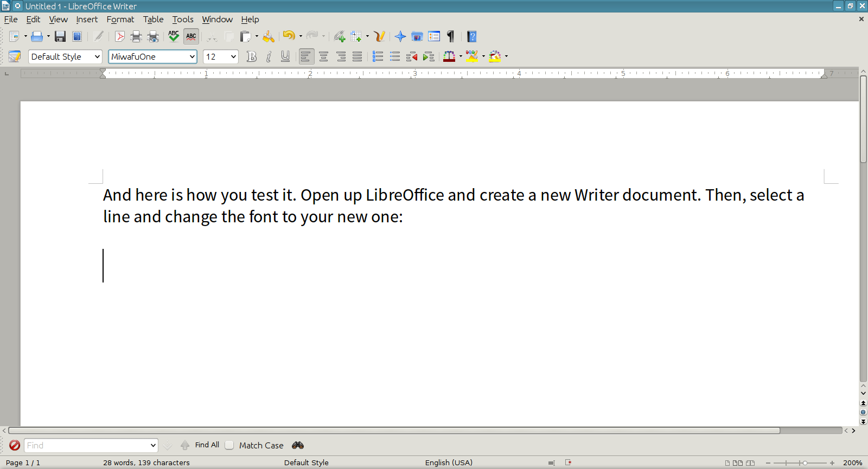Screen dimensions: 868x469
Task: Enable the Match Case checkbox
Action: pos(229,445)
